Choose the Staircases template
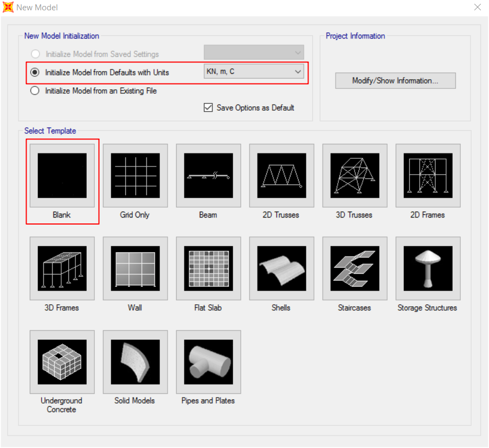The image size is (489, 448). (x=355, y=268)
